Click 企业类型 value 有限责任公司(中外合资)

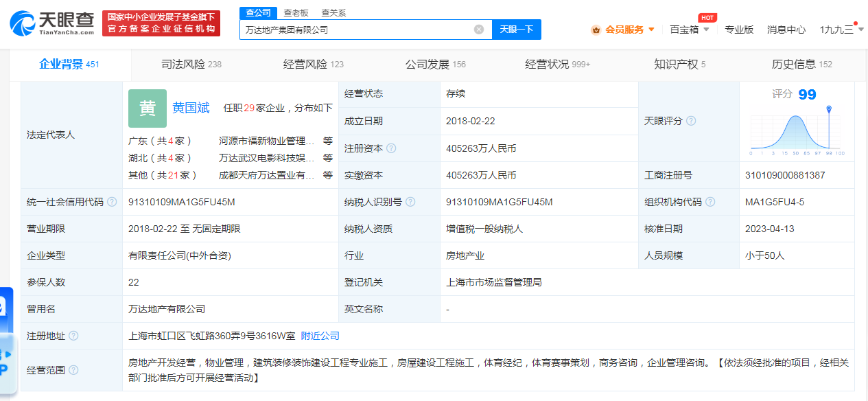click(x=180, y=255)
